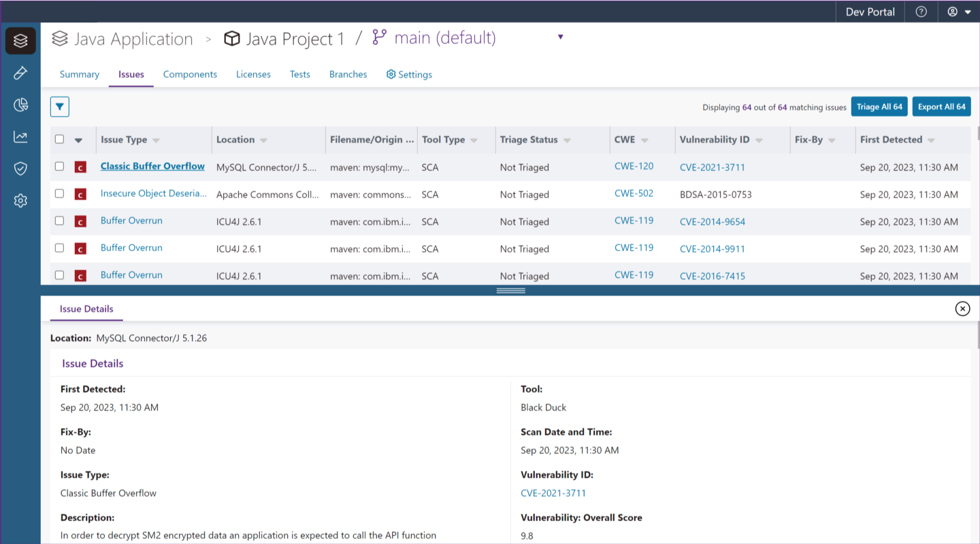Open the user account dropdown menu
This screenshot has width=980, height=544.
pyautogui.click(x=959, y=12)
